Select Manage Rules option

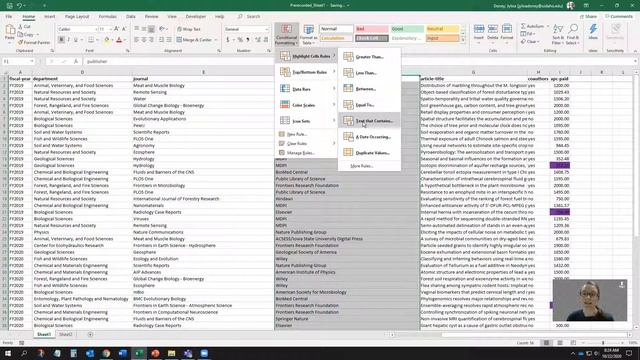click(x=307, y=153)
